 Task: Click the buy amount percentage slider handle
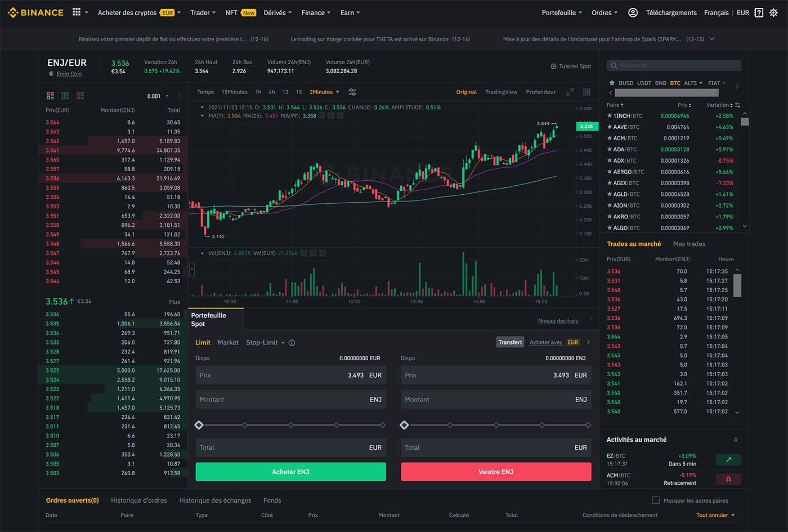tap(199, 425)
